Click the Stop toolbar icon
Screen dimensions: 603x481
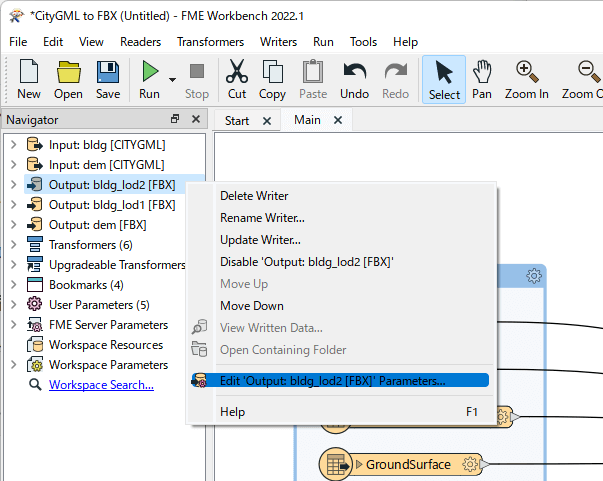tap(197, 71)
